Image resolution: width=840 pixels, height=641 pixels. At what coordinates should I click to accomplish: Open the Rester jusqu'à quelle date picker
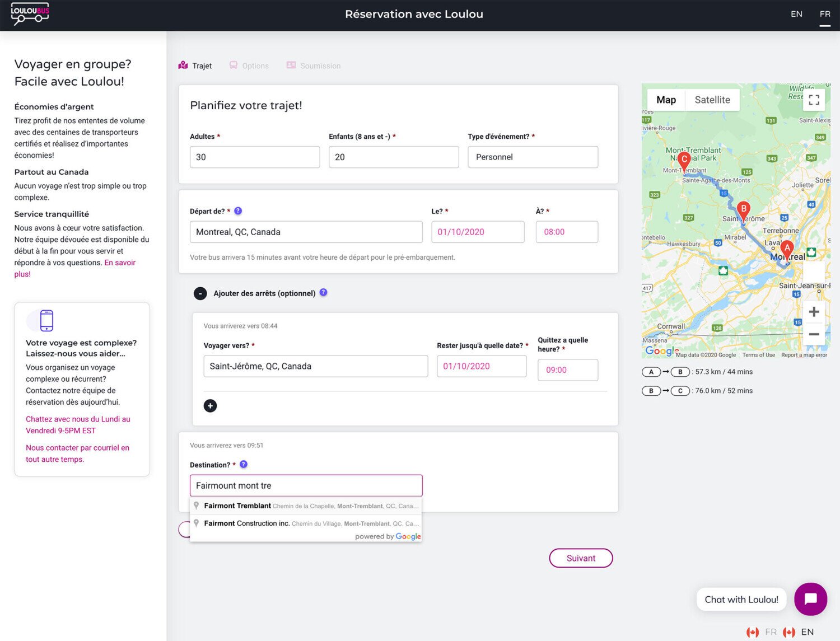[x=482, y=366]
